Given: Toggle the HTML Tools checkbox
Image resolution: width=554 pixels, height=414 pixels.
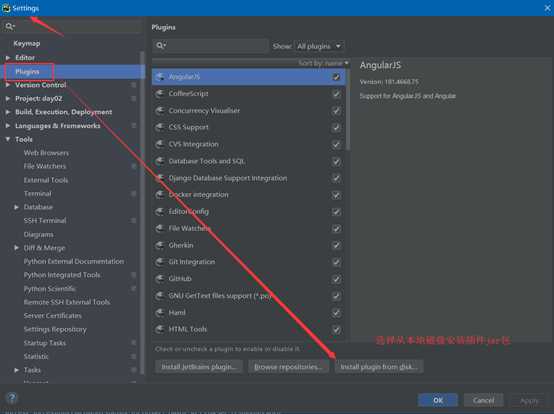Looking at the screenshot, I should pos(336,329).
